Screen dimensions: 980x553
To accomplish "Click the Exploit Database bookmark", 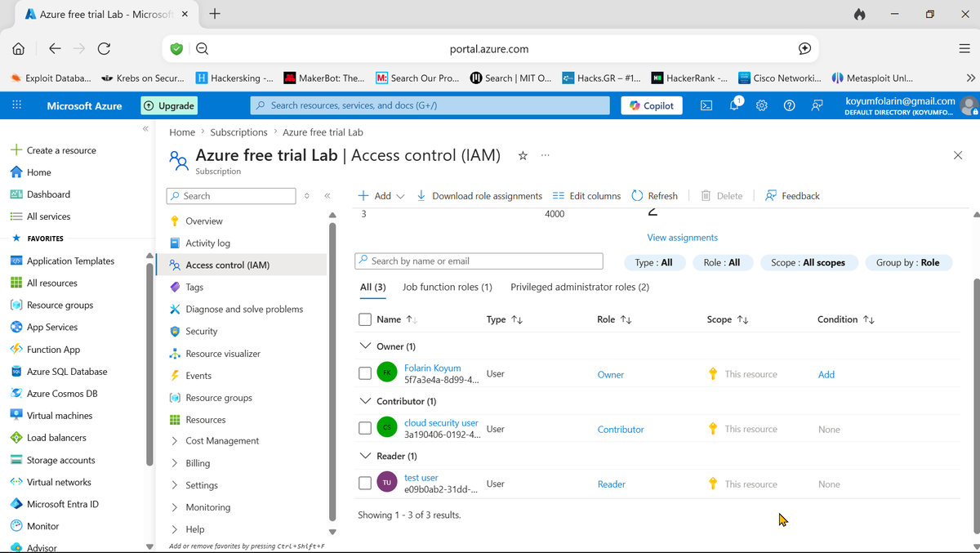I will [x=51, y=78].
